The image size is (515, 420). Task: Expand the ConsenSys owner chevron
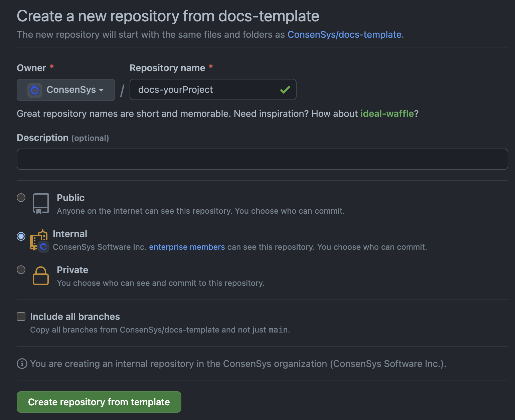click(x=101, y=90)
